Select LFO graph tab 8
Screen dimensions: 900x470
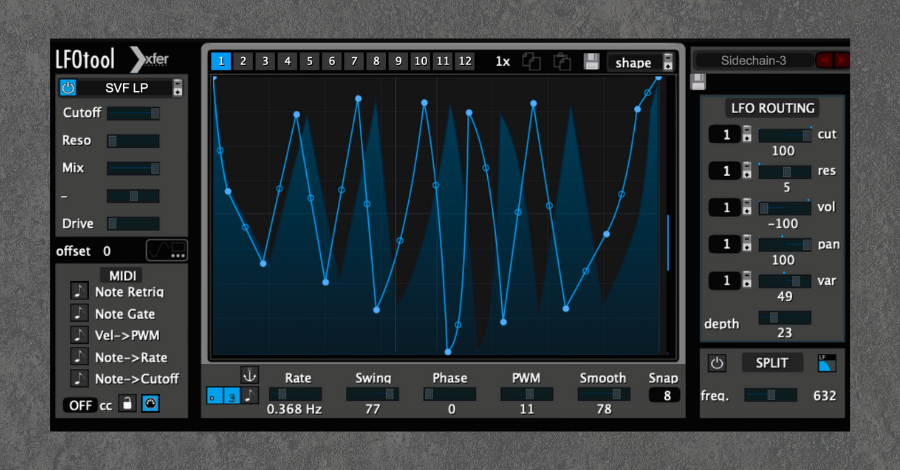377,61
